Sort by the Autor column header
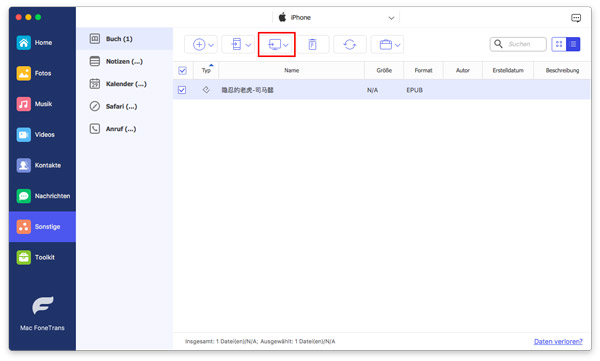This screenshot has height=361, width=600. (x=463, y=70)
